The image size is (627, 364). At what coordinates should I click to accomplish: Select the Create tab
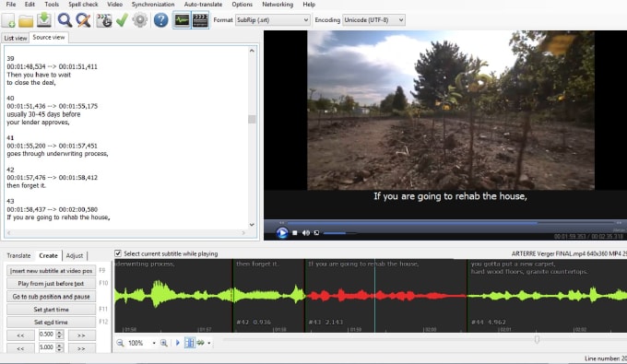48,255
